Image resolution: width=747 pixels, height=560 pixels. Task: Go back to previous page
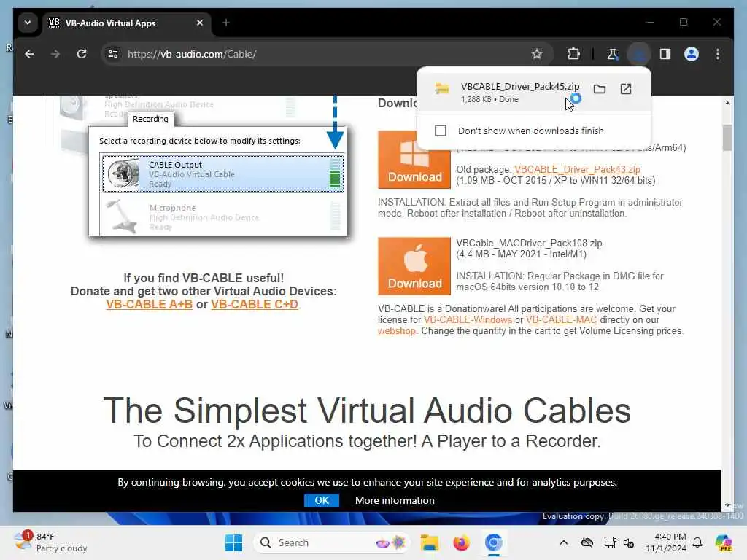[x=29, y=54]
